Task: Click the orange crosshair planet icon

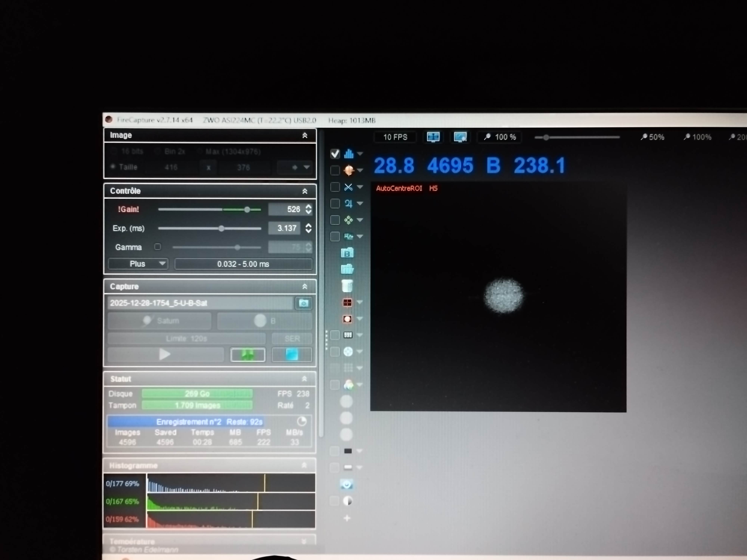Action: [348, 170]
